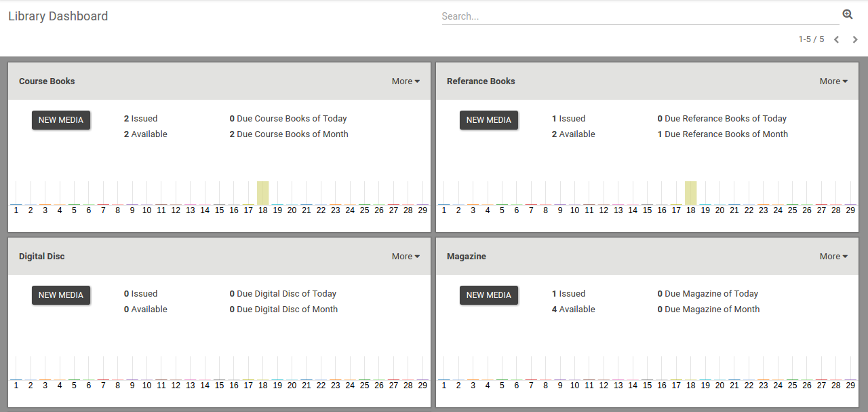Click the 1-5 / 5 pager counter
The image size is (868, 412).
(x=811, y=39)
